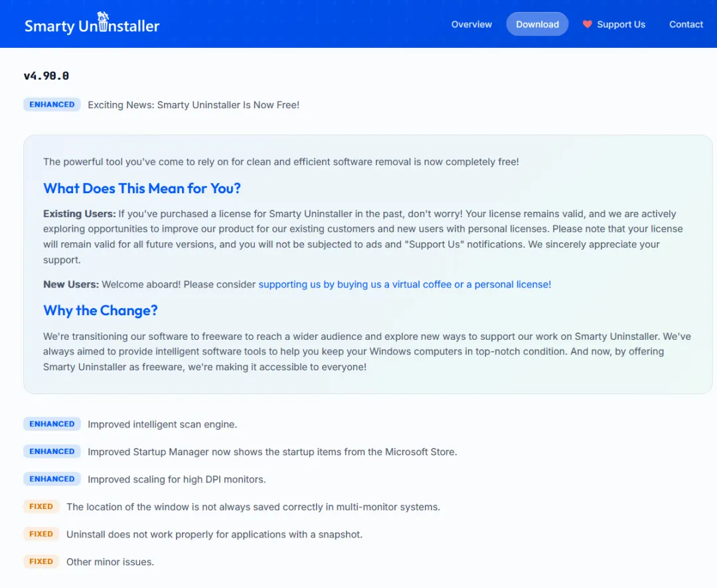Open the Overview page

tap(471, 25)
